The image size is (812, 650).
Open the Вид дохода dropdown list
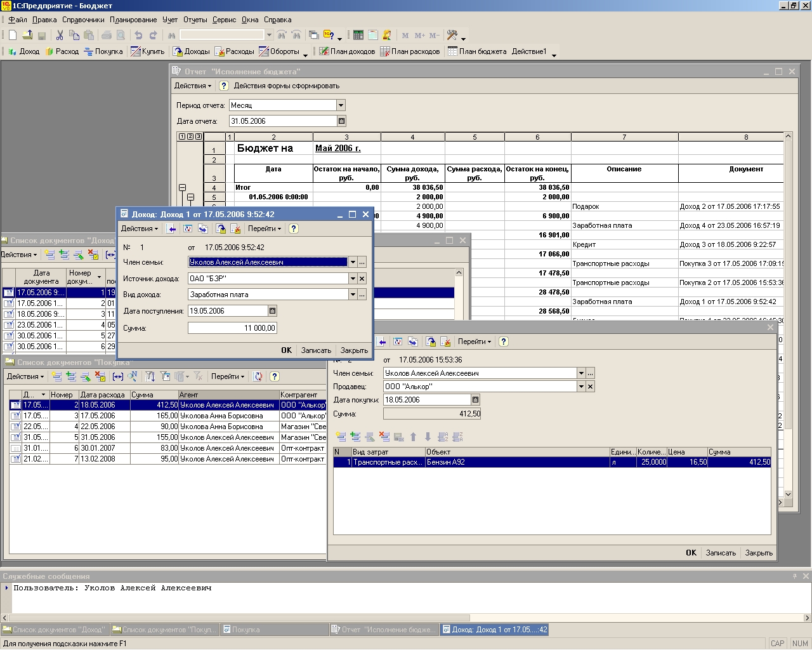click(353, 295)
